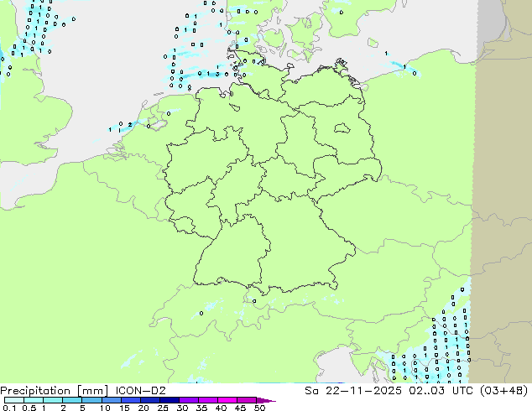
Task: Click the '0.5' legend scale label
Action: point(29,408)
